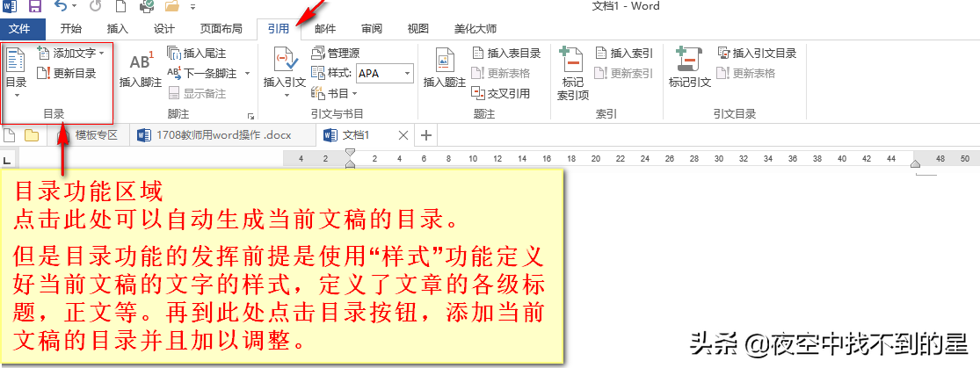Click 交叉引用 cross-reference button

pos(501,94)
